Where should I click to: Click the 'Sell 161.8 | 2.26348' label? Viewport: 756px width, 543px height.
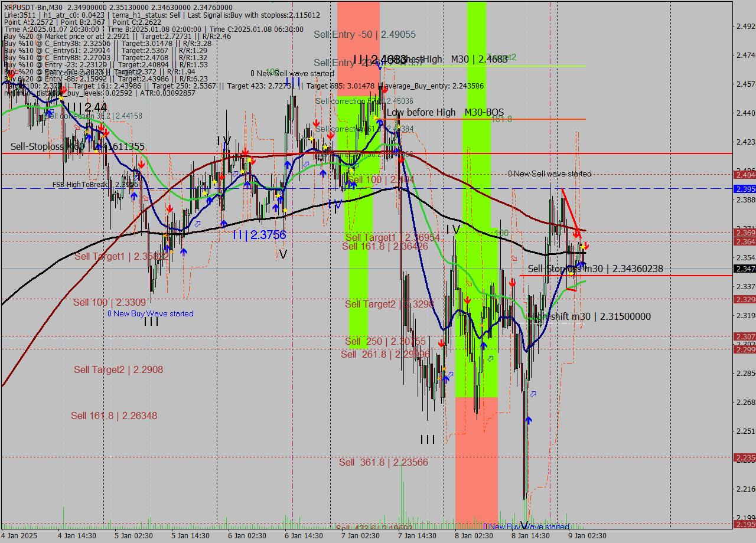pyautogui.click(x=114, y=416)
